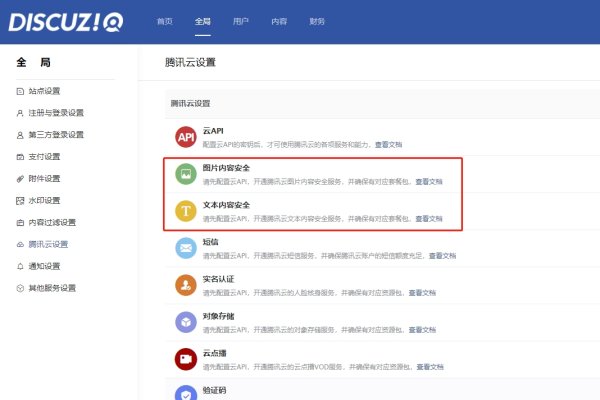
Task: Click the 云点播 row title
Action: pos(214,353)
